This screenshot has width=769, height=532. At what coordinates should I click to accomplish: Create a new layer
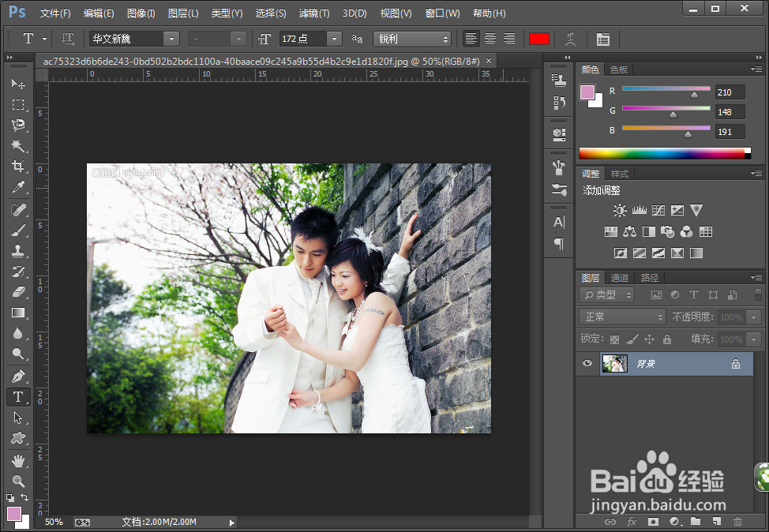tap(717, 521)
